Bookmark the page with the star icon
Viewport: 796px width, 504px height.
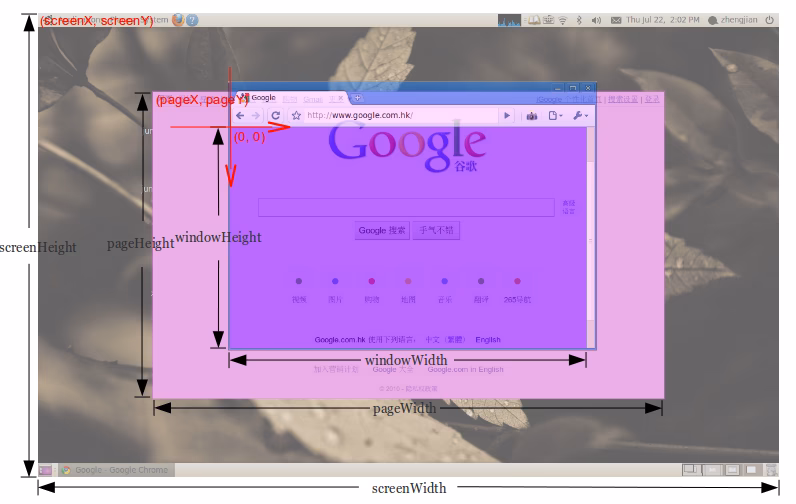(x=296, y=116)
